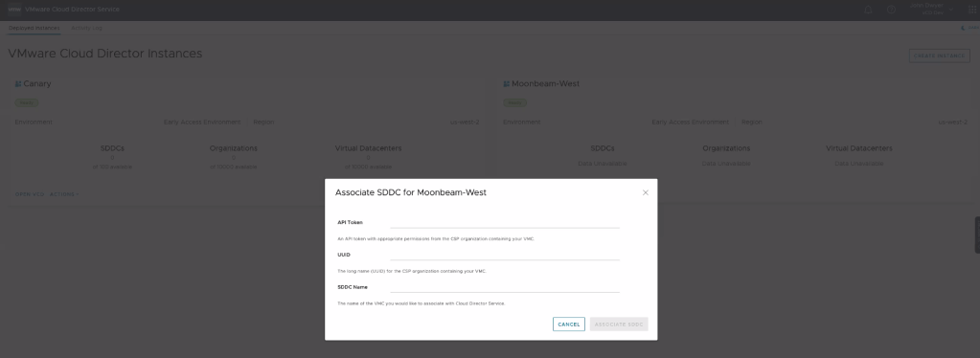The image size is (980, 358).
Task: Open the apps grid icon
Action: [x=972, y=10]
